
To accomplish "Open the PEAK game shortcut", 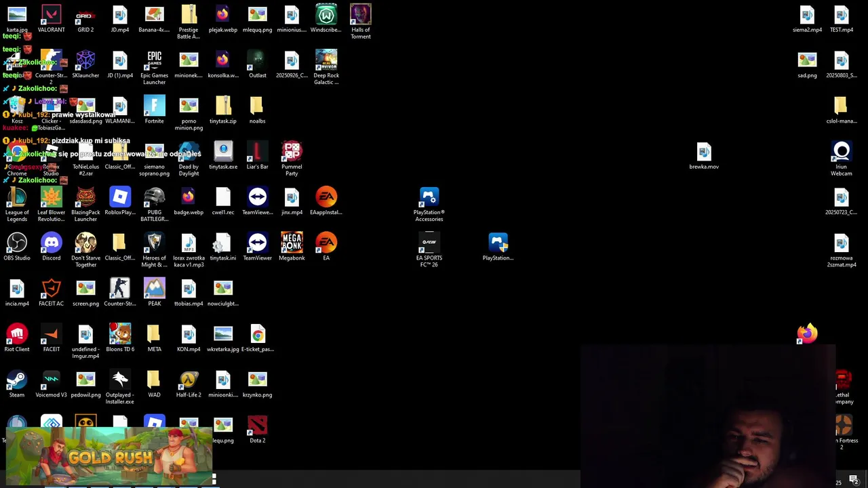I will tap(154, 292).
